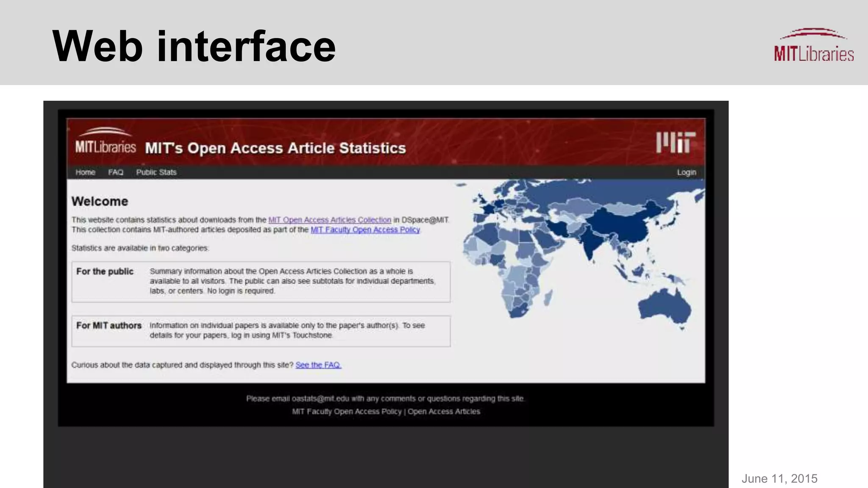Viewport: 868px width, 488px height.
Task: Open the Home menu item
Action: coord(85,172)
